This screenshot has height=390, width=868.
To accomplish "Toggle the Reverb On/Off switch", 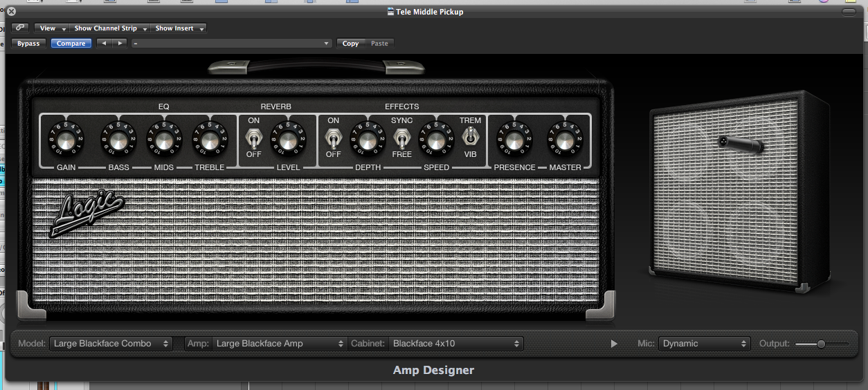I will pyautogui.click(x=253, y=138).
